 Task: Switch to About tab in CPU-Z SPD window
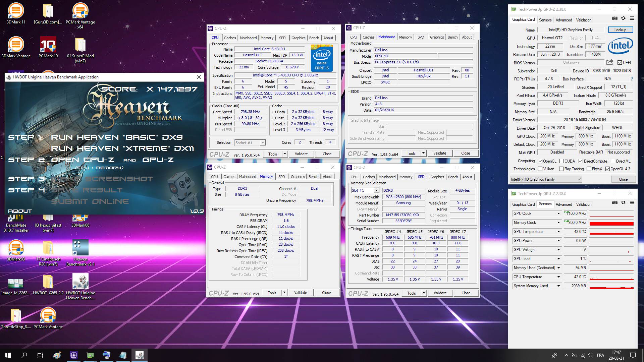pos(467,177)
